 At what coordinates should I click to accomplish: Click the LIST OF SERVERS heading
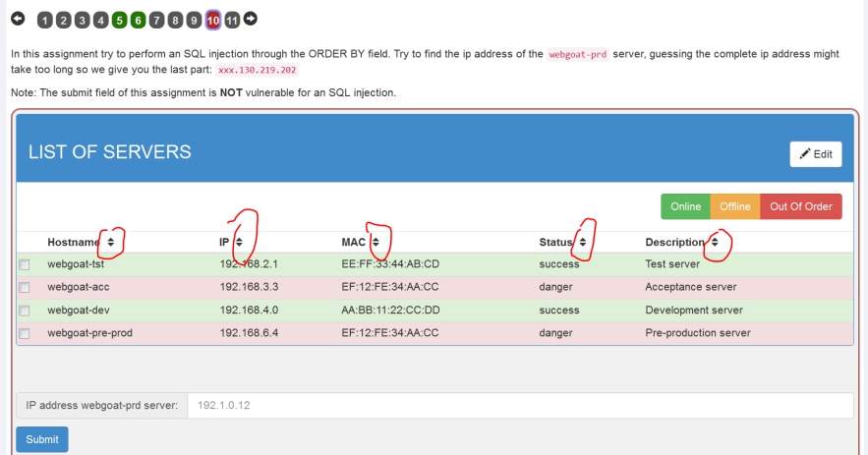pyautogui.click(x=110, y=151)
